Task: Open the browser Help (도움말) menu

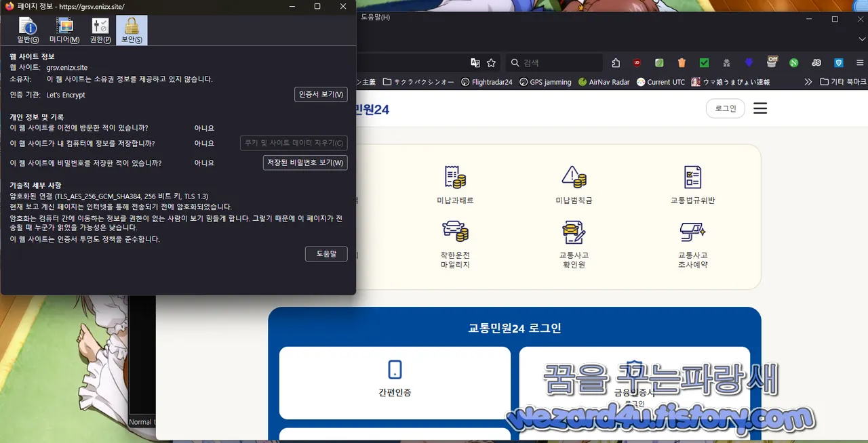Action: pos(376,17)
